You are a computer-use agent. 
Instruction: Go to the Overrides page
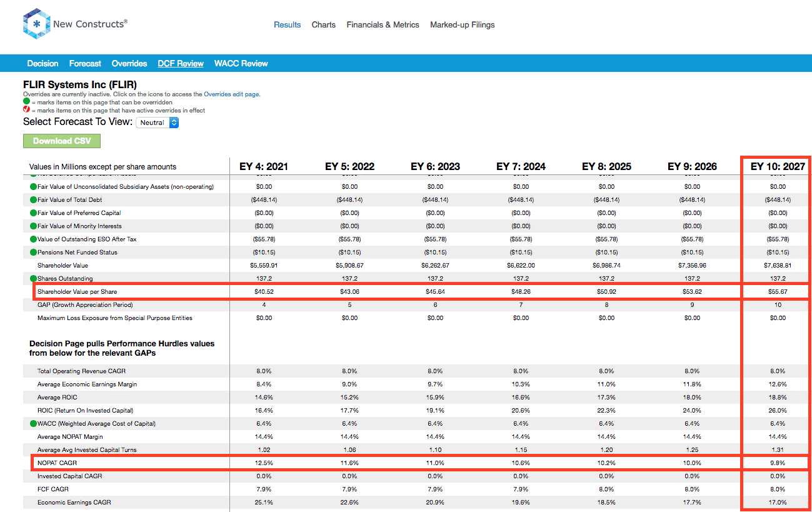pyautogui.click(x=129, y=64)
